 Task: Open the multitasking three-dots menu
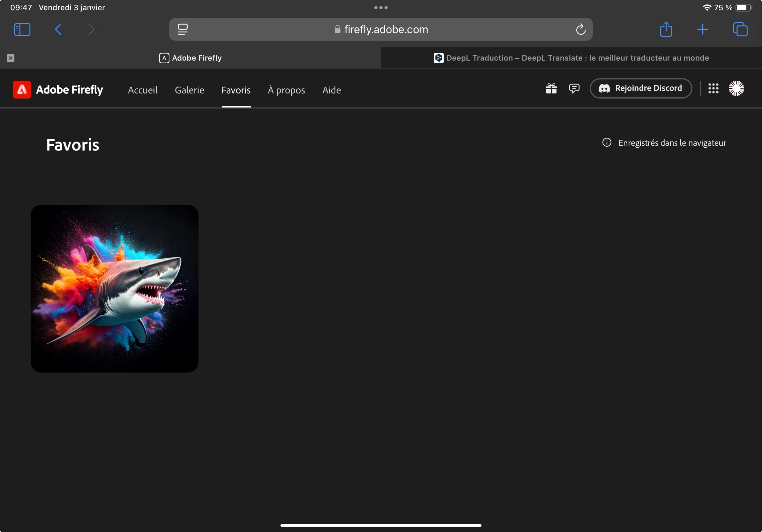381,8
